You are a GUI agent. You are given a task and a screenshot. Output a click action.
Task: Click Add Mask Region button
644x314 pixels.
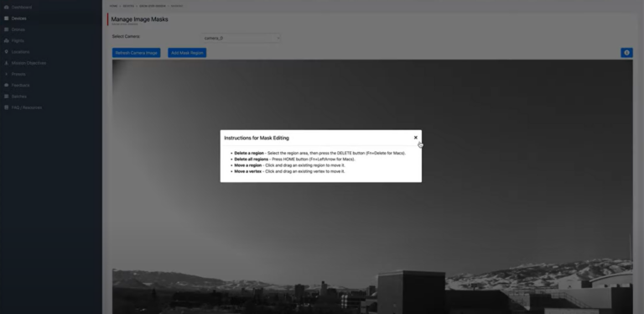click(187, 53)
